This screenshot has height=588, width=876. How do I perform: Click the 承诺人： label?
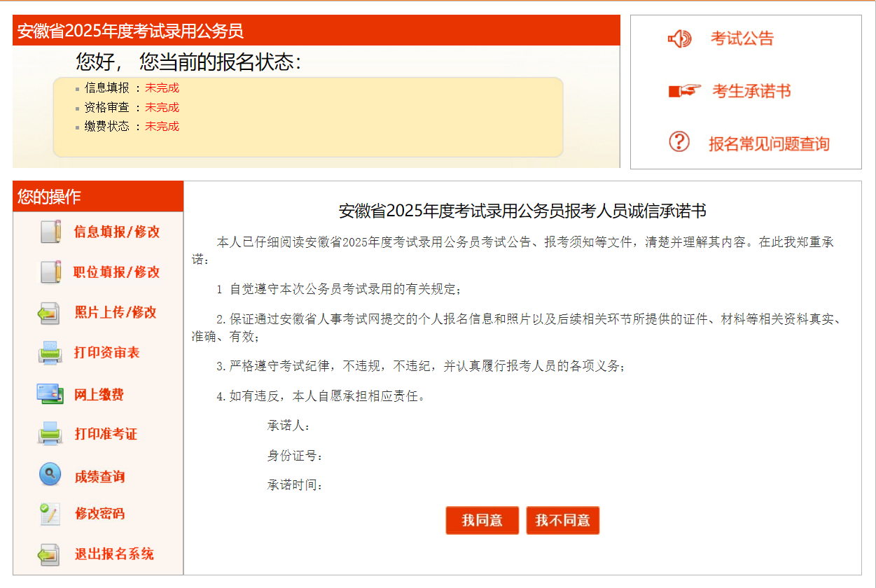coord(289,426)
